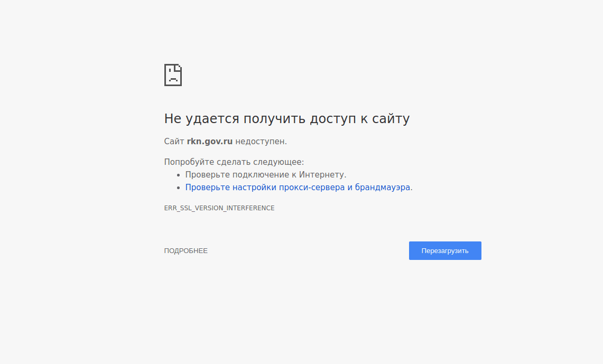Image resolution: width=603 pixels, height=364 pixels.
Task: Select the ERR_SSL_VERSION_INTERFERENCE error code
Action: coord(219,208)
